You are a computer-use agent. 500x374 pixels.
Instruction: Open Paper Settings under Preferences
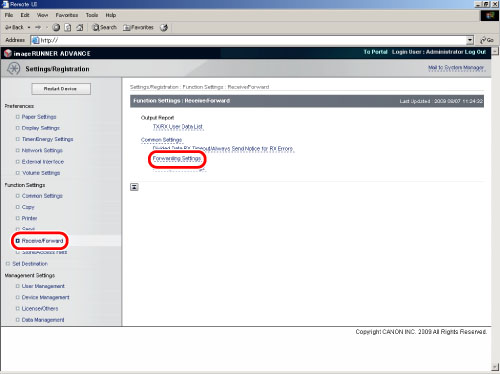tap(39, 117)
